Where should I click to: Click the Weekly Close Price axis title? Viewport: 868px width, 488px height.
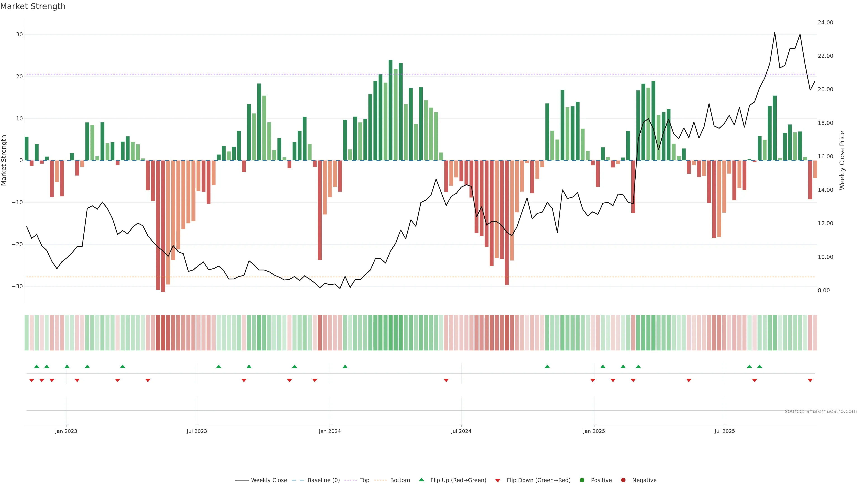(x=842, y=160)
